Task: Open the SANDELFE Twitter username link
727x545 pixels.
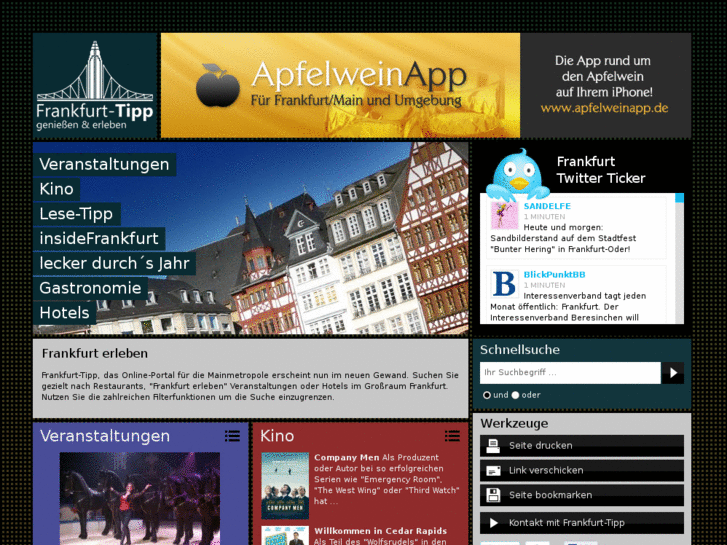Action: (x=547, y=206)
